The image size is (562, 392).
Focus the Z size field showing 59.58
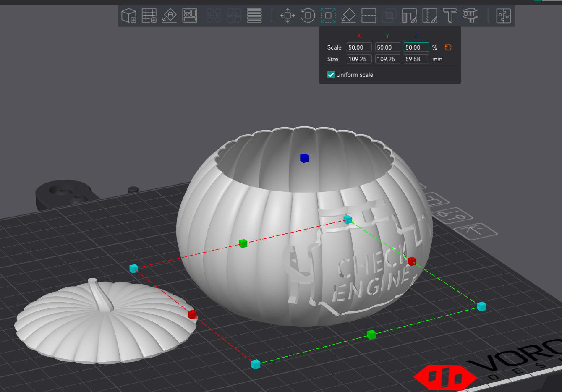[x=416, y=59]
